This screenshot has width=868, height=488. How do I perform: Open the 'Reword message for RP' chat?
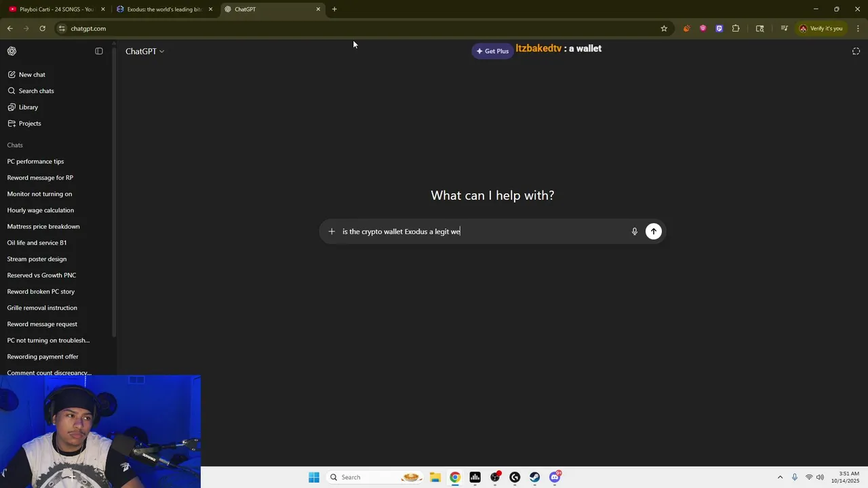coord(40,178)
